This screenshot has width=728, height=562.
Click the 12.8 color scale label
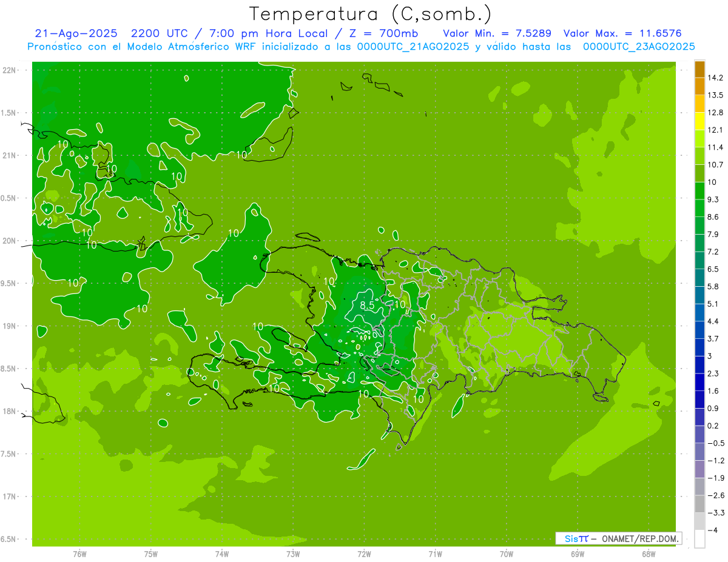coord(716,113)
